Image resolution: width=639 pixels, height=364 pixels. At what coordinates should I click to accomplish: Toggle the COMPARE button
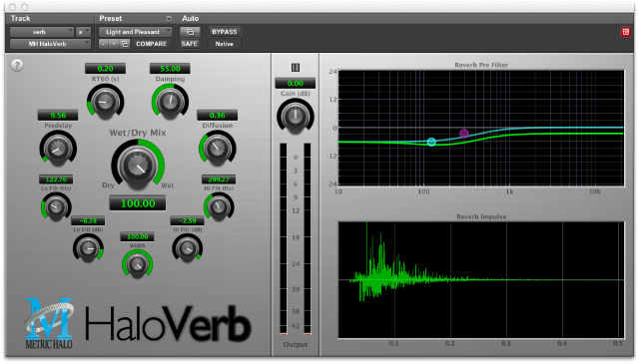click(x=151, y=44)
